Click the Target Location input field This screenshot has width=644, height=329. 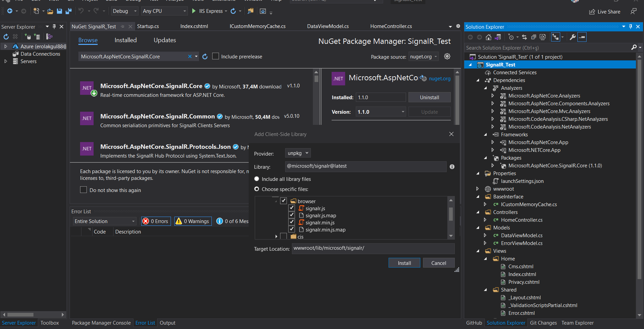pos(373,248)
